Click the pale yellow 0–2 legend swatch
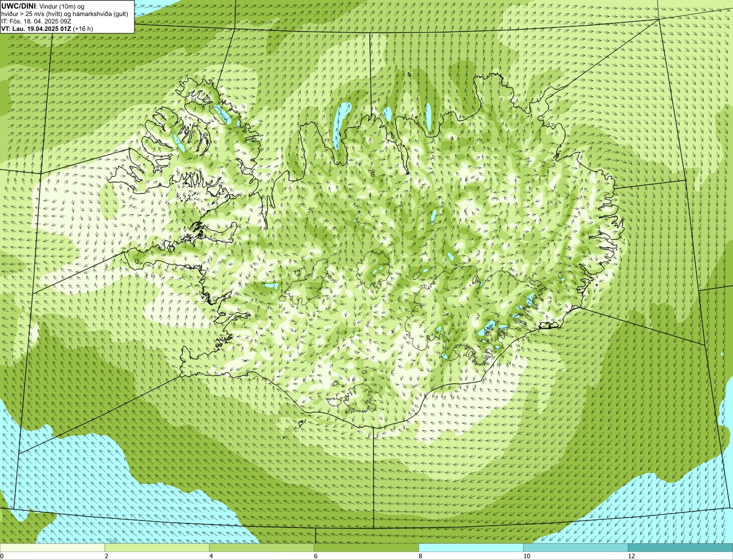This screenshot has width=733, height=560. (53, 547)
